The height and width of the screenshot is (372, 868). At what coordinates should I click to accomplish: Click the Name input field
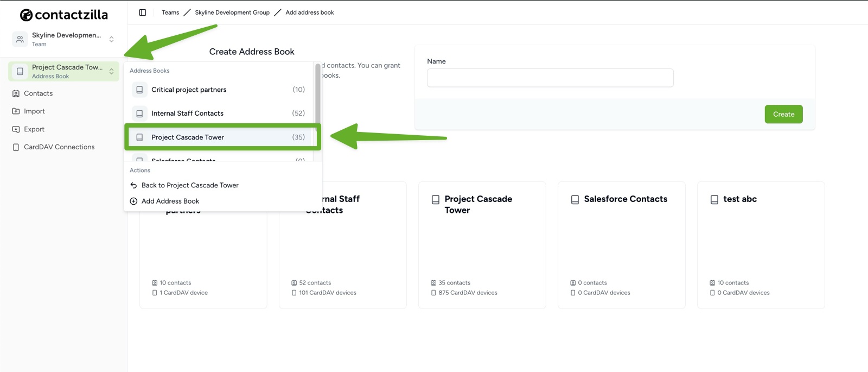pos(549,78)
